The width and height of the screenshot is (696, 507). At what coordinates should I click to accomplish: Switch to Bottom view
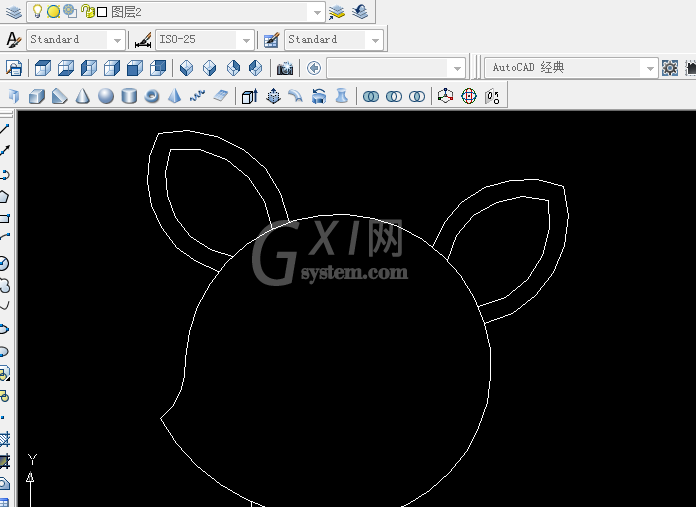66,68
